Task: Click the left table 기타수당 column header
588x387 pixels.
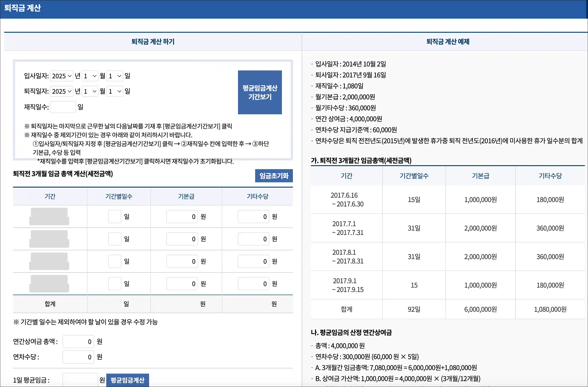Action: (257, 196)
